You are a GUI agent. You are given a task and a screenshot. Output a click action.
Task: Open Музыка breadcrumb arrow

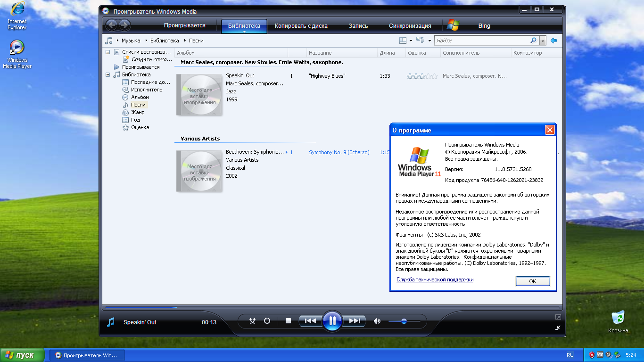pos(117,41)
